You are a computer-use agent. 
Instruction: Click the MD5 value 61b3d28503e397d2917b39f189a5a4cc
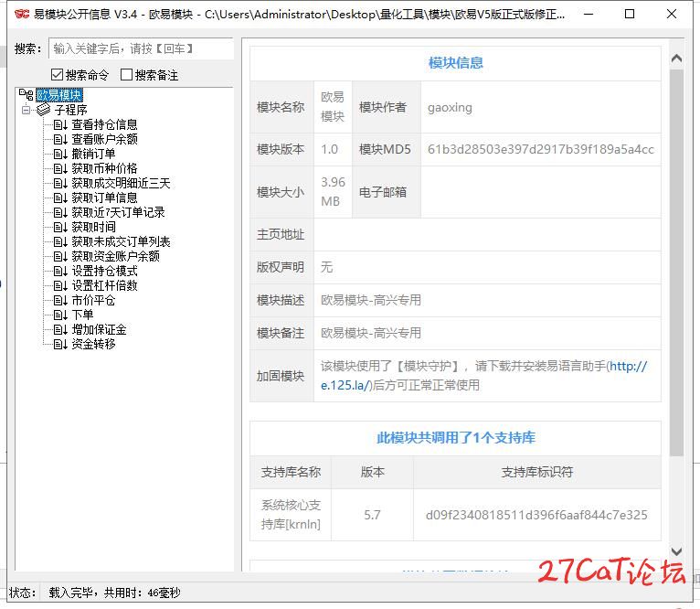pyautogui.click(x=541, y=150)
